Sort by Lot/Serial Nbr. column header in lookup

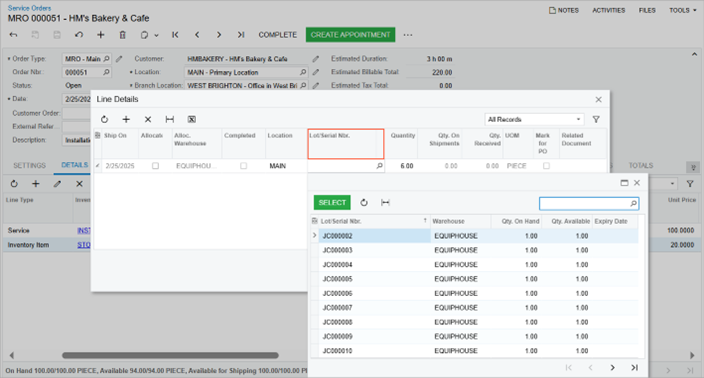pos(374,221)
